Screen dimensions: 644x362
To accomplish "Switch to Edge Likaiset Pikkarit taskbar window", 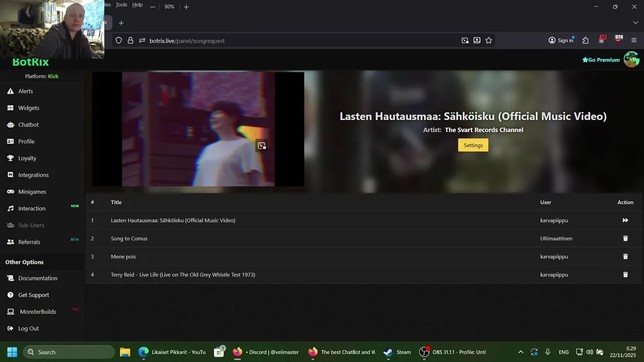I will (x=172, y=352).
